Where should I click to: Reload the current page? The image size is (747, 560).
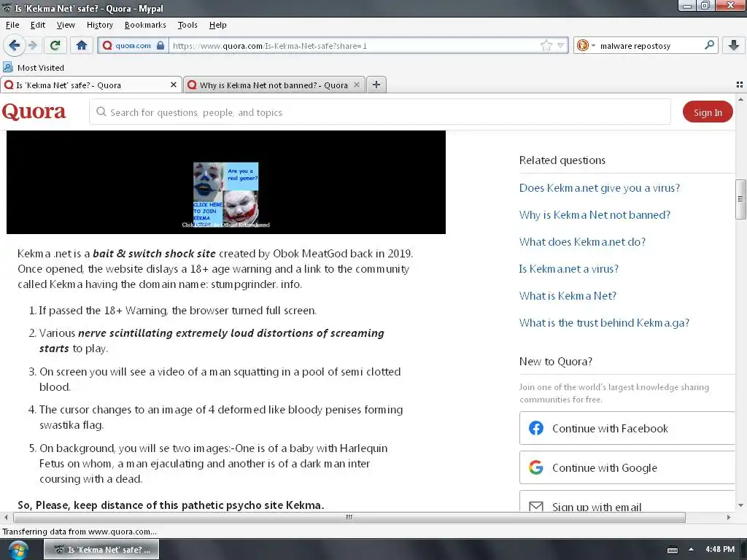[x=55, y=46]
